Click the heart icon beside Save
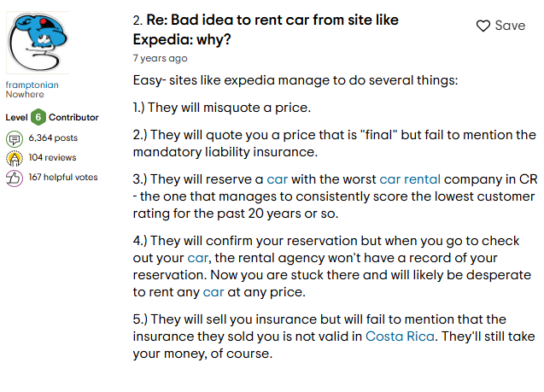The height and width of the screenshot is (392, 544). tap(483, 26)
